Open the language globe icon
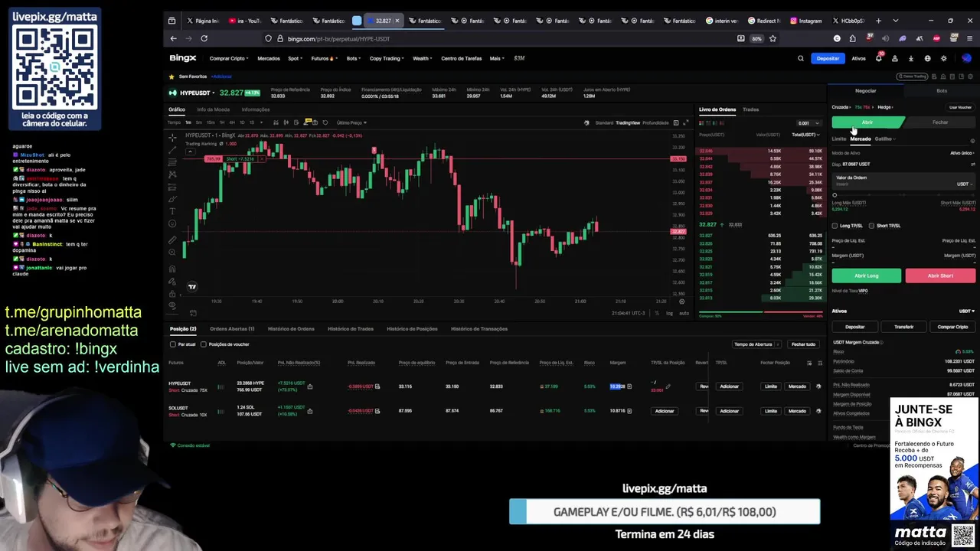The image size is (980, 551). click(x=927, y=58)
